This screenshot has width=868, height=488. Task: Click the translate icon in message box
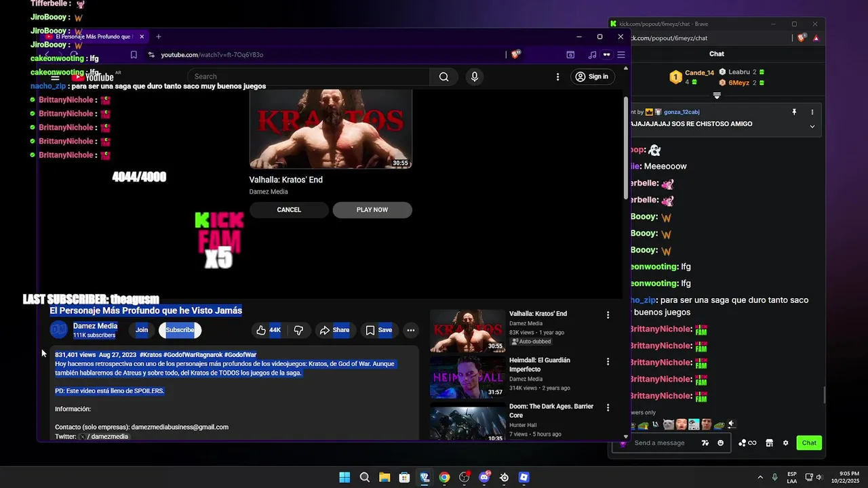point(705,443)
